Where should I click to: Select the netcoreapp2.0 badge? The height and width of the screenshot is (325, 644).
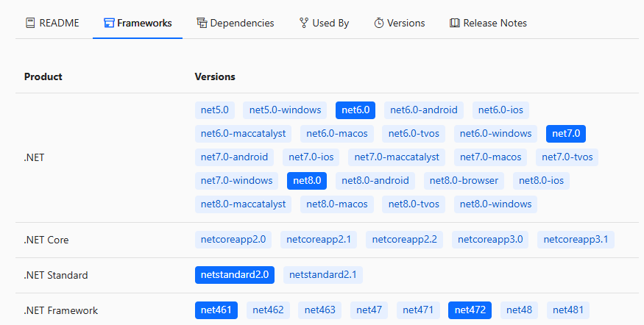pyautogui.click(x=233, y=240)
